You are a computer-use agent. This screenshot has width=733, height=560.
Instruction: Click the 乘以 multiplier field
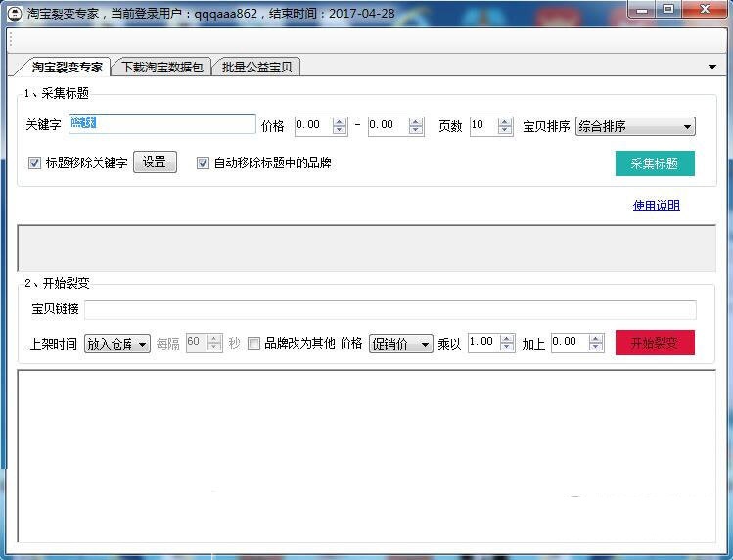pyautogui.click(x=483, y=343)
